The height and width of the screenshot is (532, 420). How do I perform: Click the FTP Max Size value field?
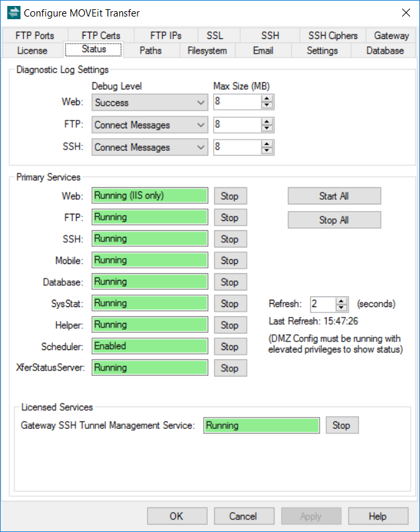tap(237, 124)
